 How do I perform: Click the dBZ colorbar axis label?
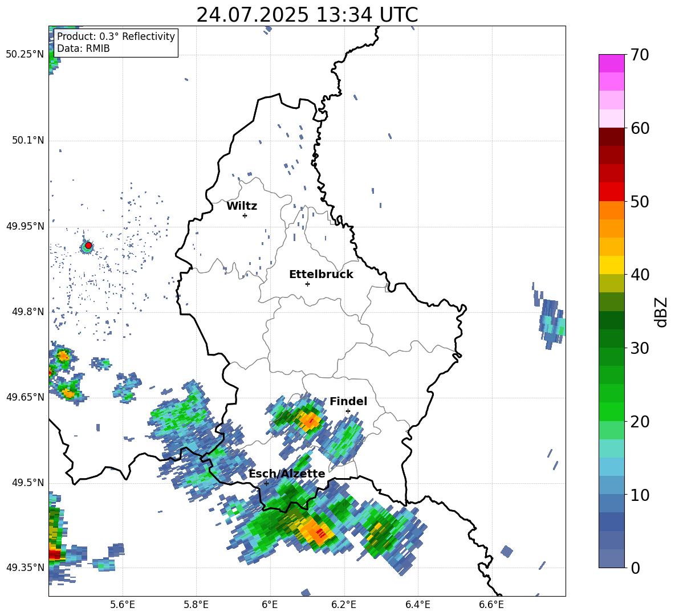tap(661, 312)
